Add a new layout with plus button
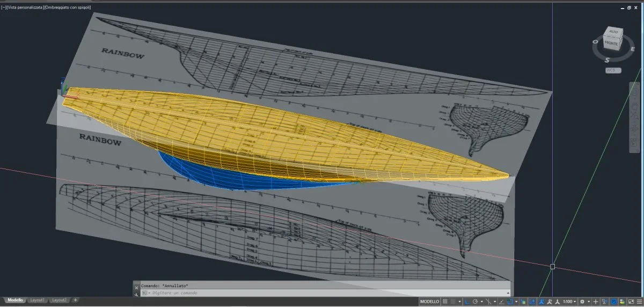Screen dimensions: 644x307 tap(76, 300)
